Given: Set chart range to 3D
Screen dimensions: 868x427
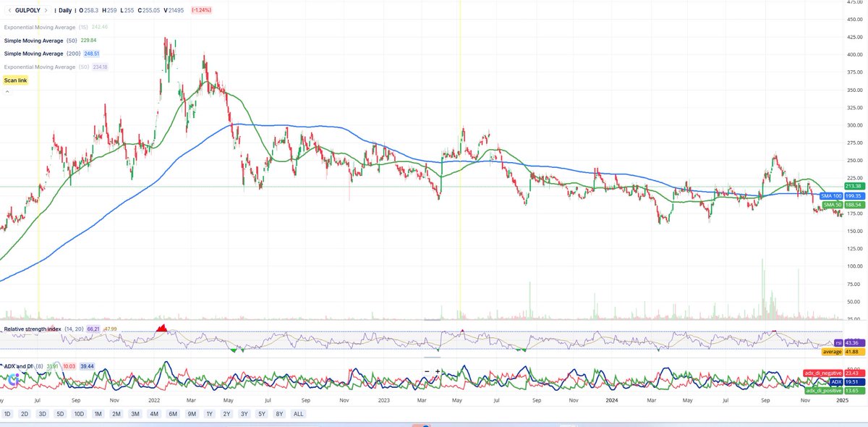Looking at the screenshot, I should tap(43, 414).
